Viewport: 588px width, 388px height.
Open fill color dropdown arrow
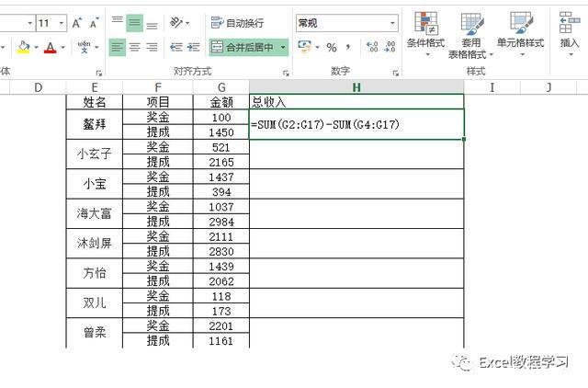pyautogui.click(x=37, y=47)
